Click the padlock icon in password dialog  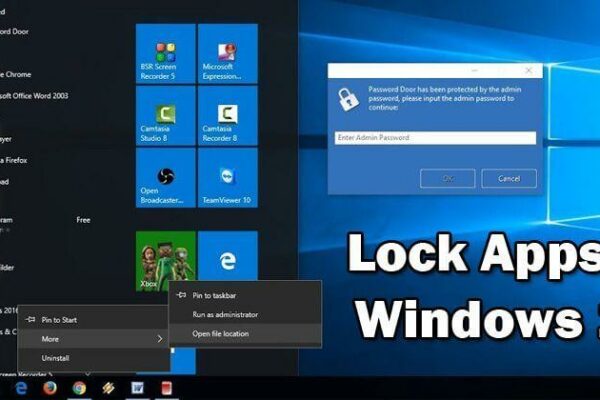(x=349, y=99)
